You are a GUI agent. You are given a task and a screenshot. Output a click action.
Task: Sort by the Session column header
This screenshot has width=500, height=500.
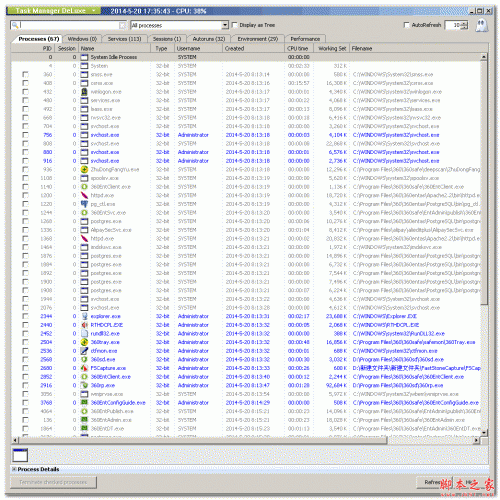coord(67,48)
